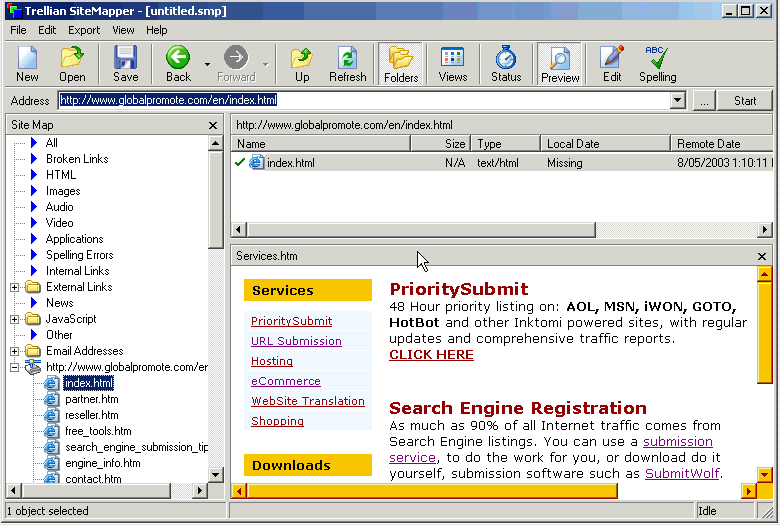Click the file list horizontal scrollbar thumb
The height and width of the screenshot is (525, 780).
[x=421, y=230]
